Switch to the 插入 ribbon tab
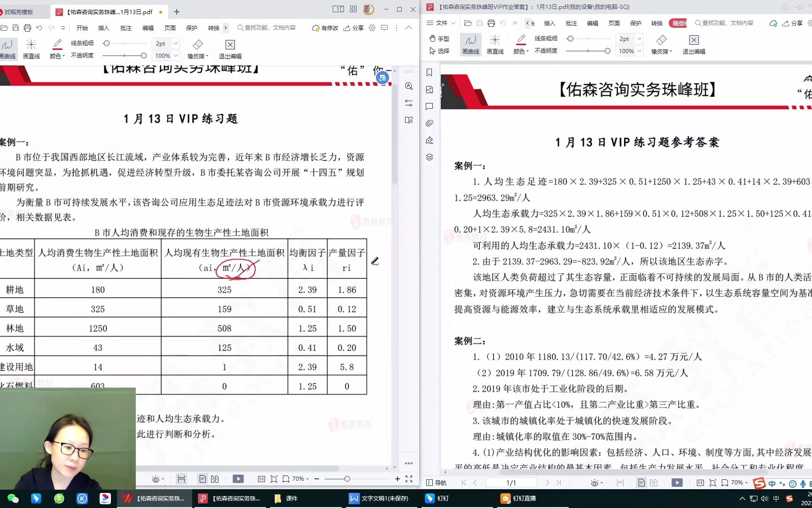 click(103, 28)
